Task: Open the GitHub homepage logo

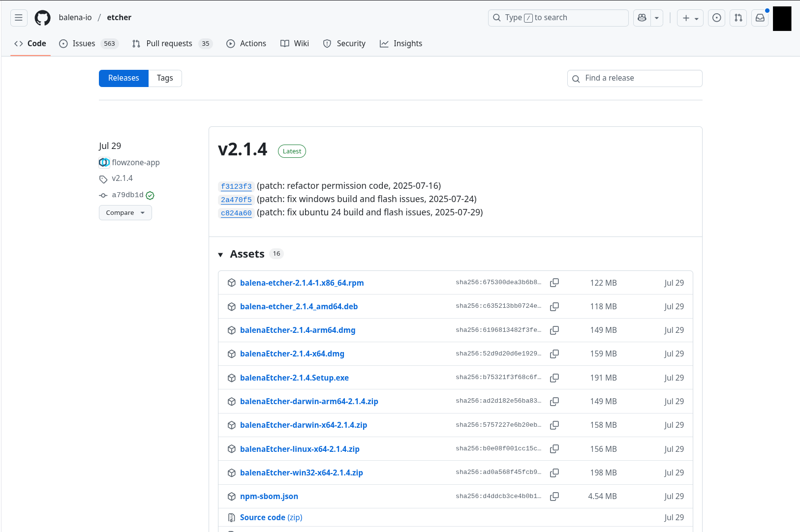Action: point(42,18)
